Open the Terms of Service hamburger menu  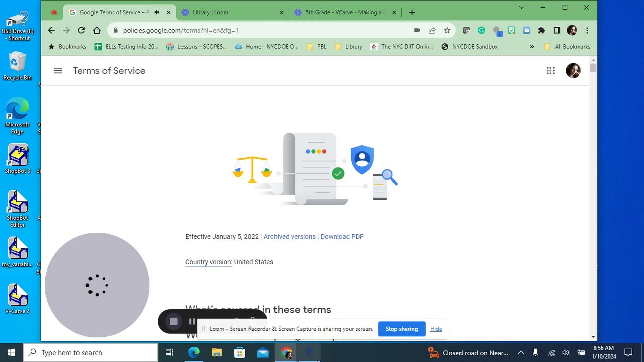pyautogui.click(x=58, y=71)
